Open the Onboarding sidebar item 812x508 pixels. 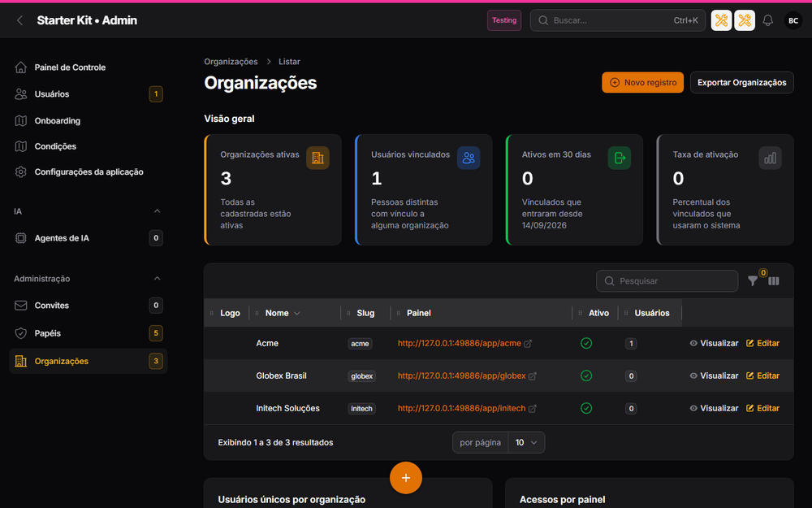click(x=89, y=121)
